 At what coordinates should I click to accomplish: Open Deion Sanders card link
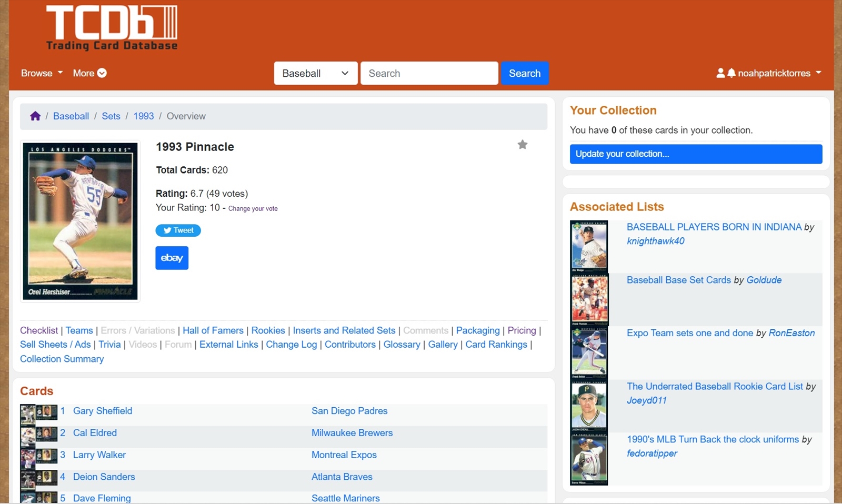click(x=104, y=477)
